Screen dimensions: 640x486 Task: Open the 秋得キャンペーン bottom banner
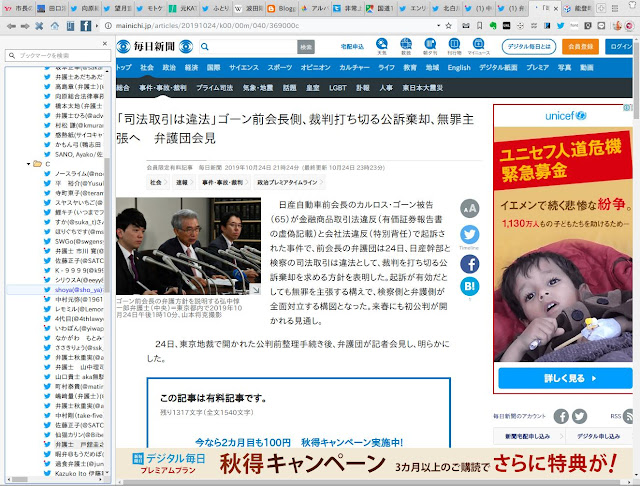point(375,464)
